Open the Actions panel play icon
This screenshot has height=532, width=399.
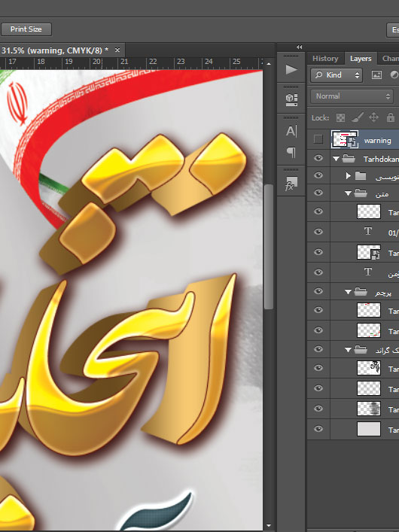pos(291,69)
